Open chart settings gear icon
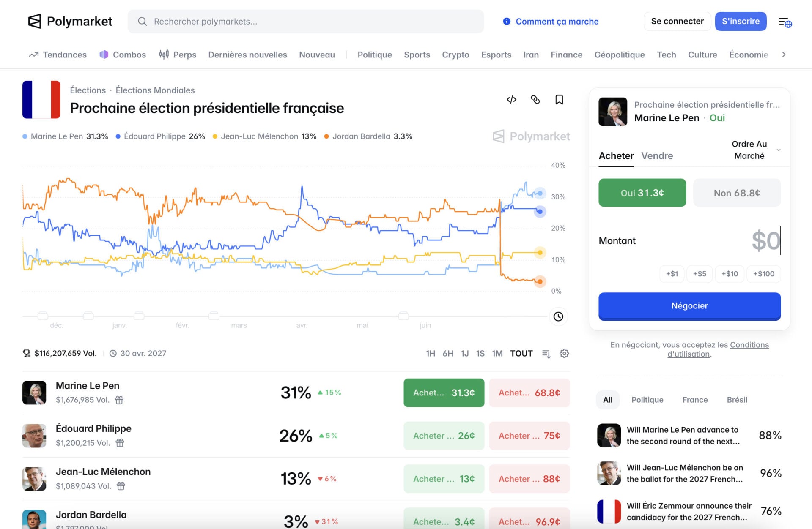This screenshot has width=812, height=529. 564,354
